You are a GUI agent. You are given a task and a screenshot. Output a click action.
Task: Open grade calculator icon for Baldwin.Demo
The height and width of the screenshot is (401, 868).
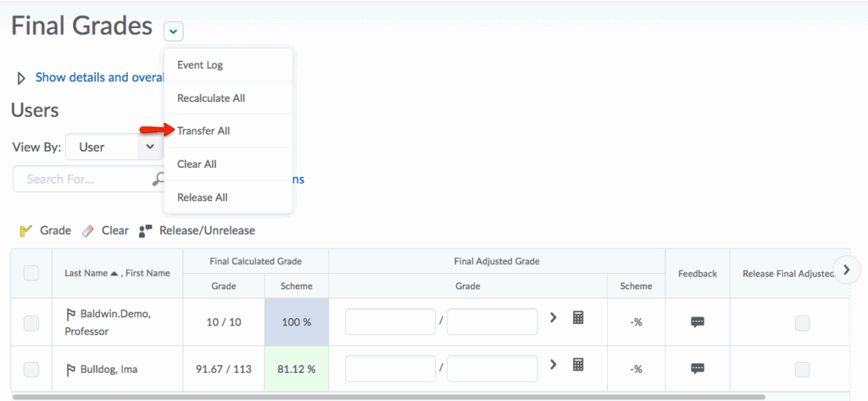578,318
